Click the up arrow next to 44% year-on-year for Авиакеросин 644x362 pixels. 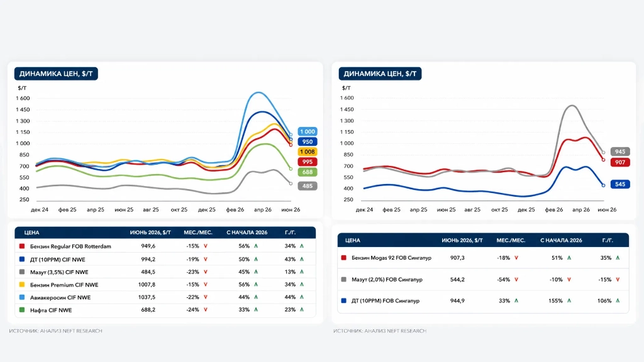301,297
